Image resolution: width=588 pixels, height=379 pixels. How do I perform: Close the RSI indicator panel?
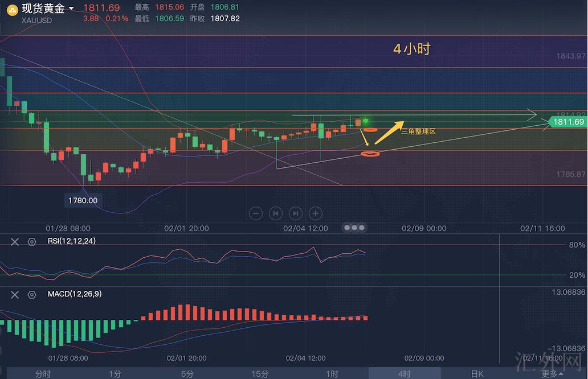(15, 241)
